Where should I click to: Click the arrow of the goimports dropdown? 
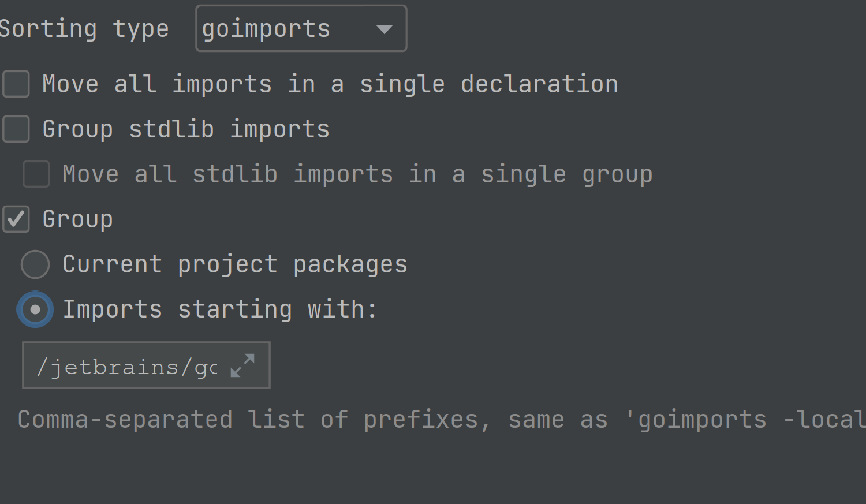(385, 29)
